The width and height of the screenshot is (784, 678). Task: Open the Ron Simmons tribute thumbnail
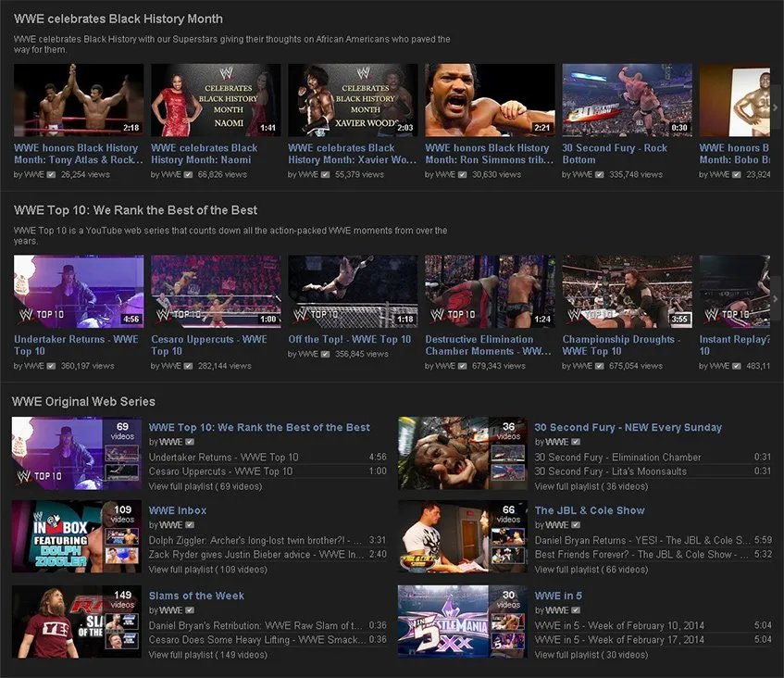490,100
